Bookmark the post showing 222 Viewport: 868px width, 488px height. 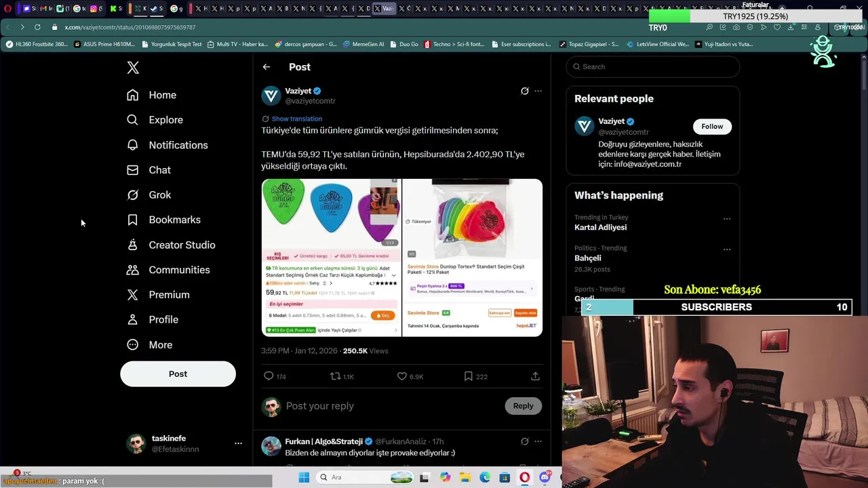point(468,376)
